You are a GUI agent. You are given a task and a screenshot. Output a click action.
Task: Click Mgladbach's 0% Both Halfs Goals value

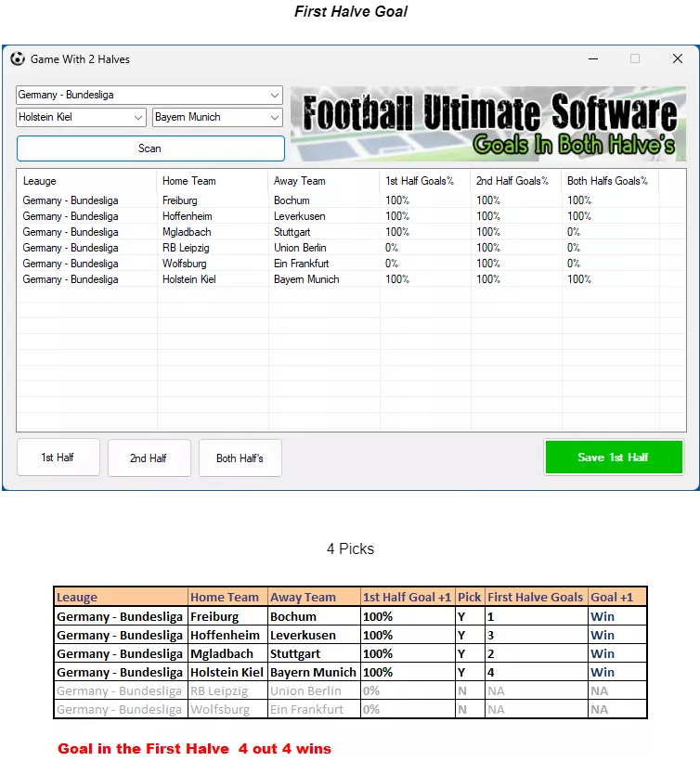[574, 232]
